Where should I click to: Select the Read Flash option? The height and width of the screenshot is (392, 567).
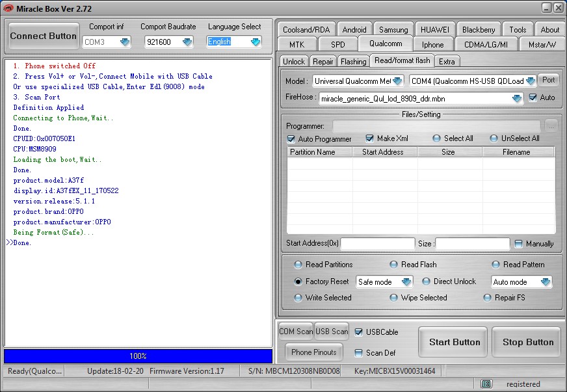pos(393,265)
